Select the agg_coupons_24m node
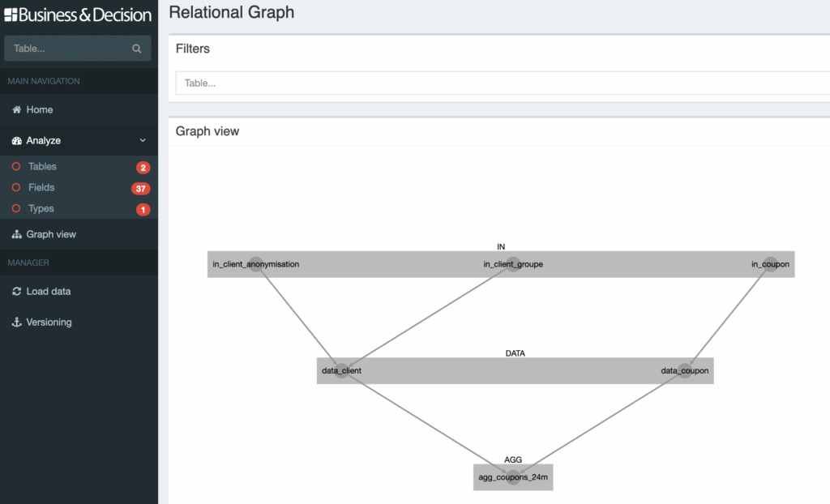Screen dimensions: 830x504 [512, 477]
